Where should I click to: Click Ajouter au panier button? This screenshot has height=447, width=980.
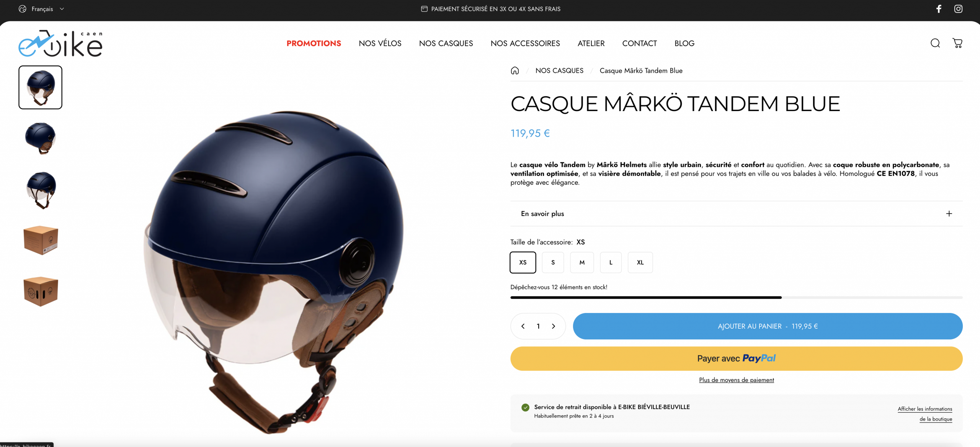768,326
